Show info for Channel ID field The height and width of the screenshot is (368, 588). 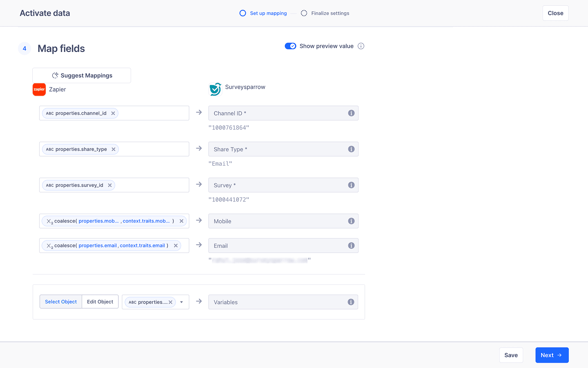click(351, 113)
